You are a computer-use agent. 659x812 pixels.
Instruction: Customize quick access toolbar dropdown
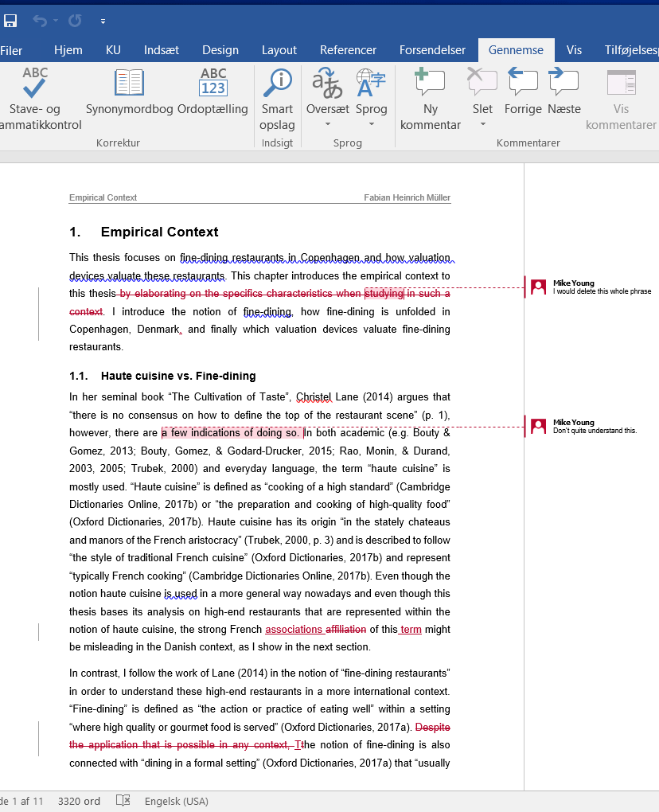pyautogui.click(x=103, y=21)
